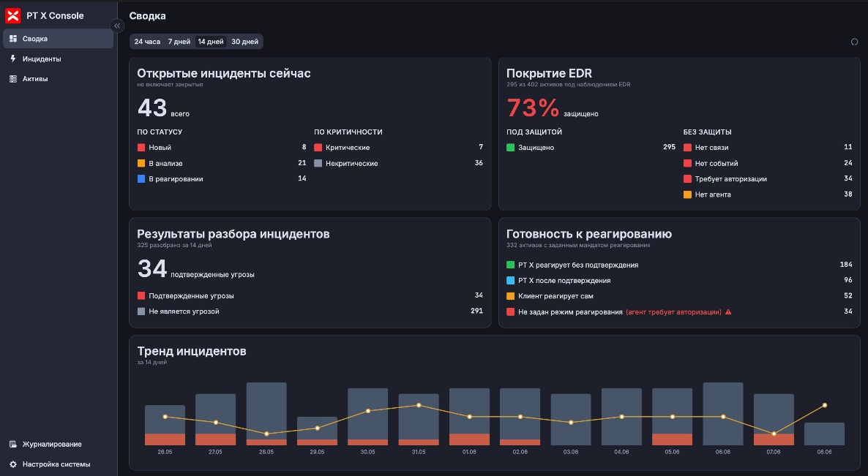Collapse the sidebar with the double-chevron button

click(x=117, y=26)
